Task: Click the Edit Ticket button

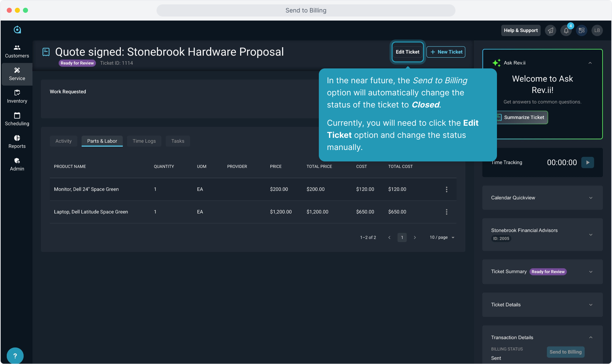Action: [407, 52]
